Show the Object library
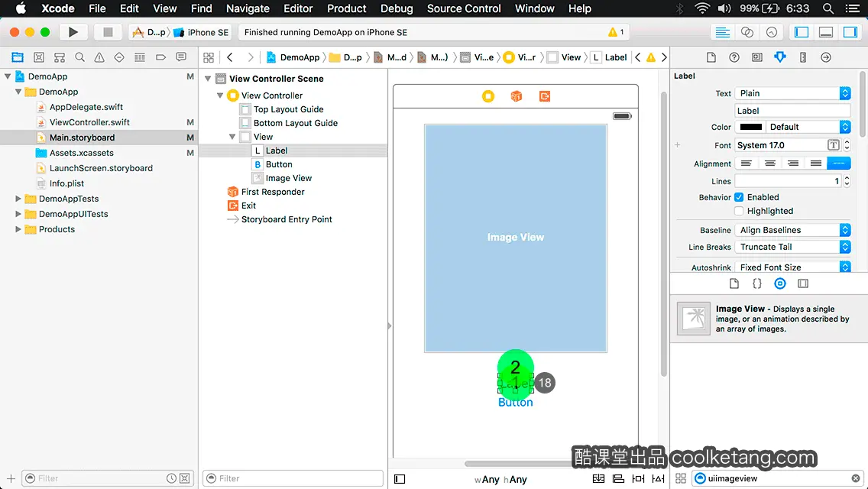Image resolution: width=868 pixels, height=489 pixels. click(x=779, y=283)
